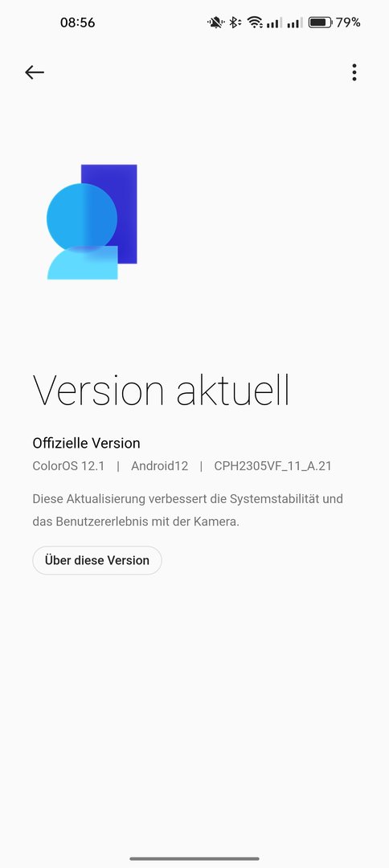Tap the ColorOS 12.1 text
Viewport: 389px width, 868px height.
pos(68,466)
